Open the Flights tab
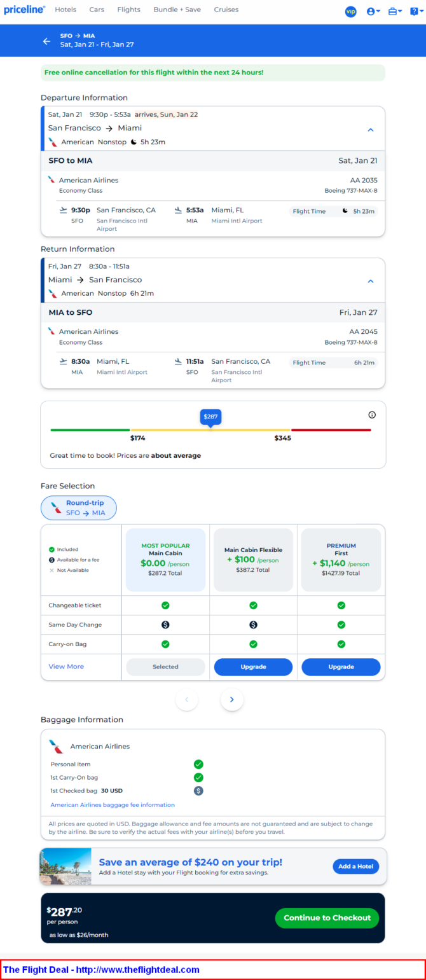The image size is (426, 980). tap(129, 10)
